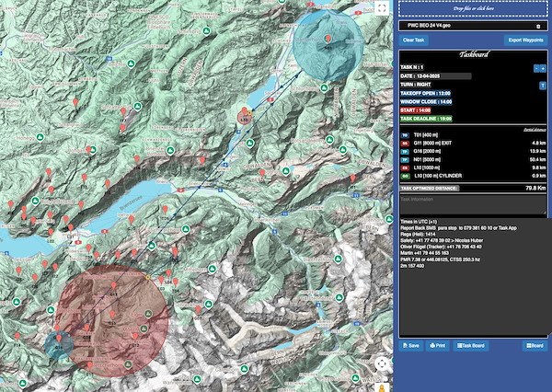Screen dimensions: 552x392
Task: Clear the current task
Action: 414,40
